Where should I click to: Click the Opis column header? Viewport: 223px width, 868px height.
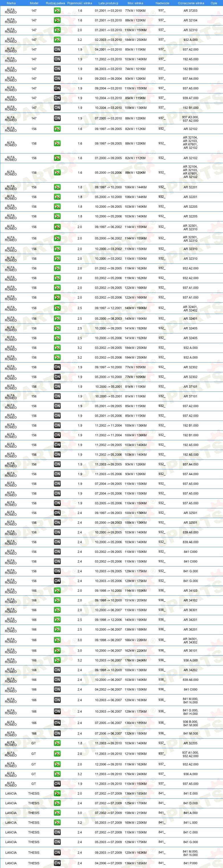click(214, 3)
